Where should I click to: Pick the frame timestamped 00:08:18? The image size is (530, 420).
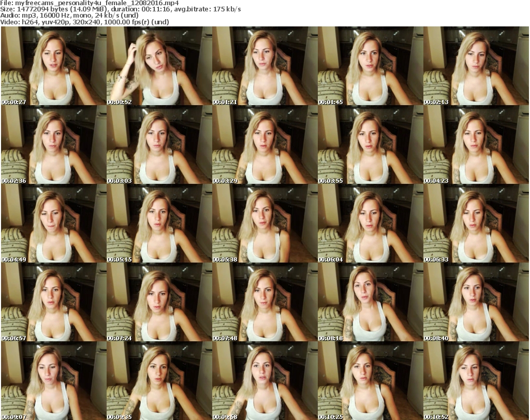(370, 302)
